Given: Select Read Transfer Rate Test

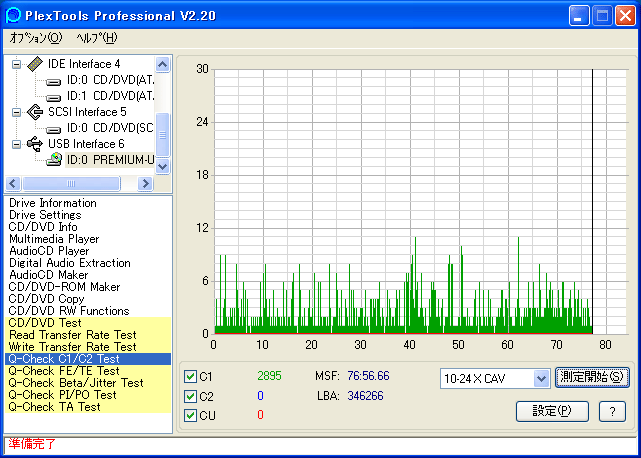Looking at the screenshot, I should 88,335.
